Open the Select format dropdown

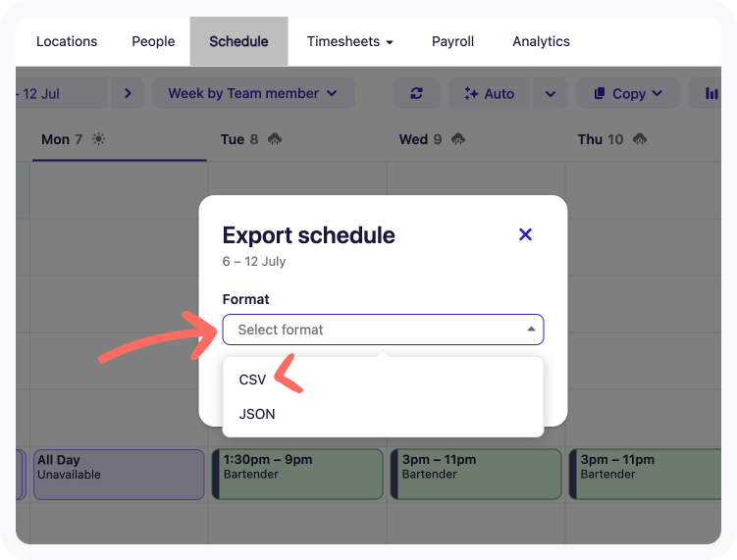tap(383, 330)
